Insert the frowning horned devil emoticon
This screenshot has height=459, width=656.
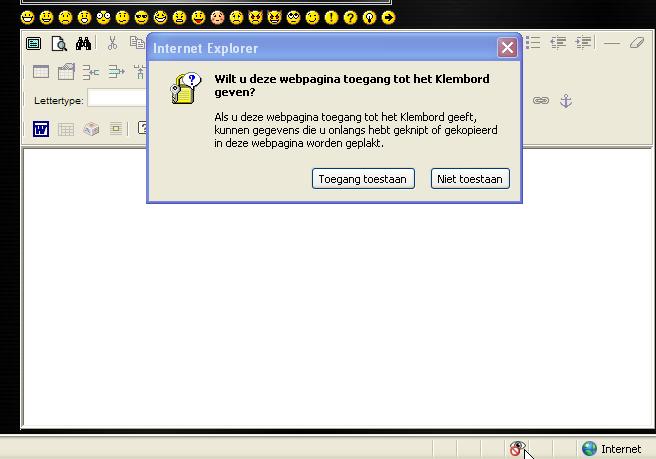(x=255, y=18)
